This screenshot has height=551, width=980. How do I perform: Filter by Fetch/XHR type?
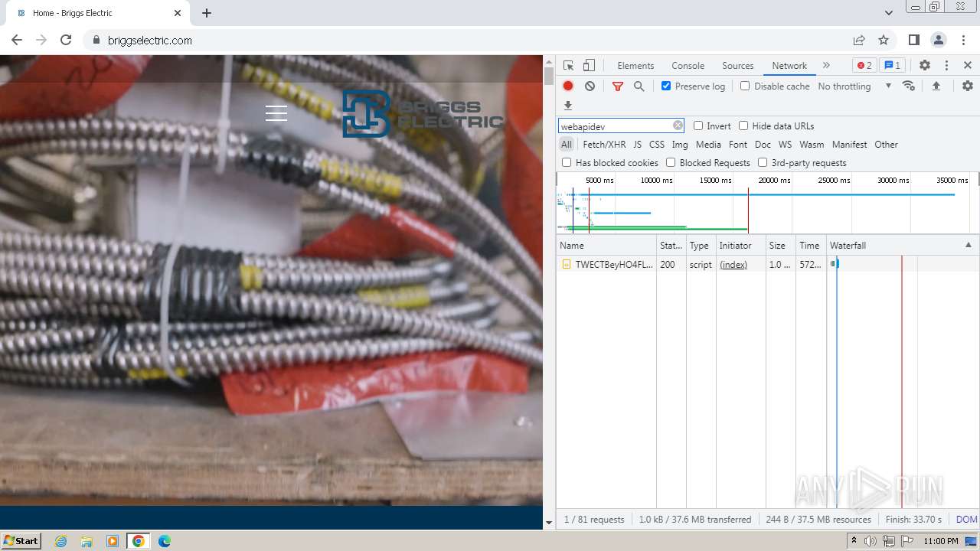pyautogui.click(x=604, y=145)
